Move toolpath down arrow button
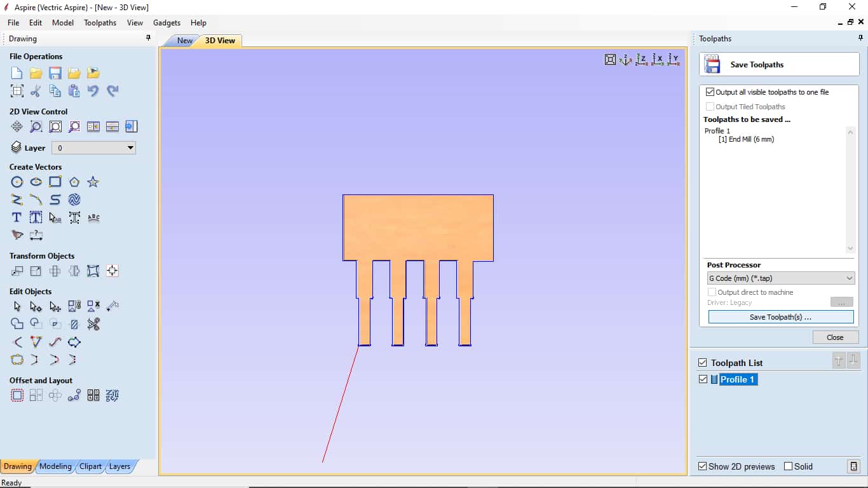868x488 pixels. pos(853,360)
